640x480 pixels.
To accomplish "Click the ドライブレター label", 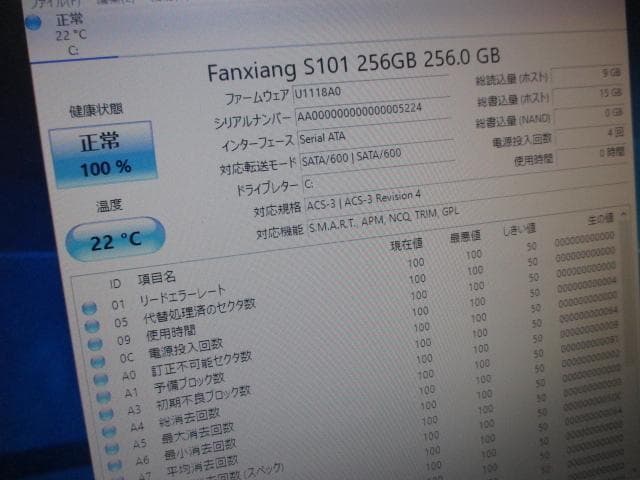I will tap(267, 188).
